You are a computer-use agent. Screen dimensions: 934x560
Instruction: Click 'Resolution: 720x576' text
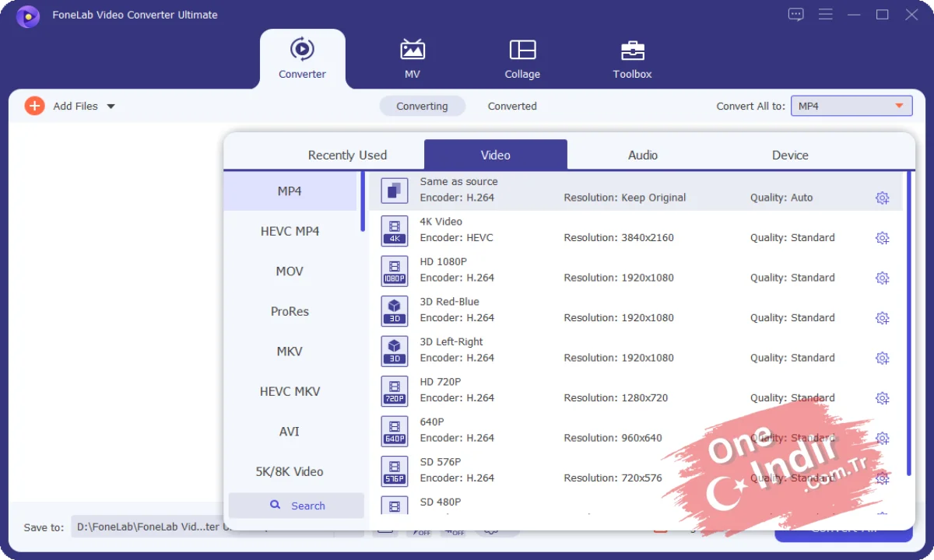613,478
